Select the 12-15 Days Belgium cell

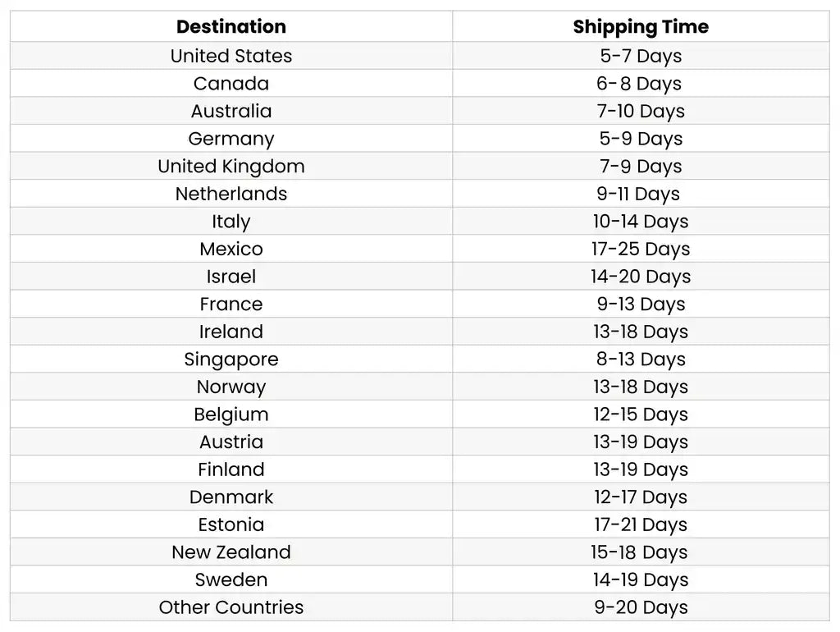click(641, 414)
